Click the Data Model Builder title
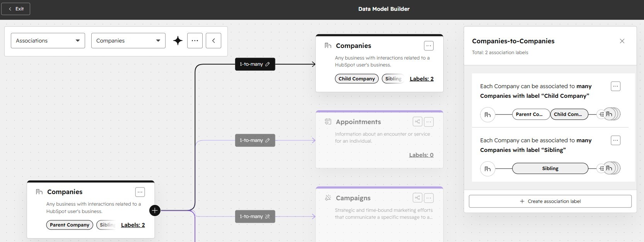 point(384,9)
